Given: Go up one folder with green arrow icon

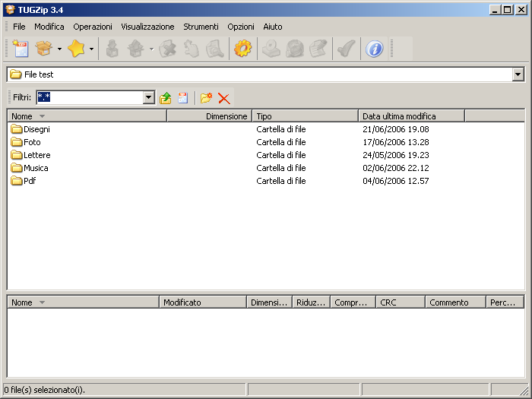Looking at the screenshot, I should 165,98.
